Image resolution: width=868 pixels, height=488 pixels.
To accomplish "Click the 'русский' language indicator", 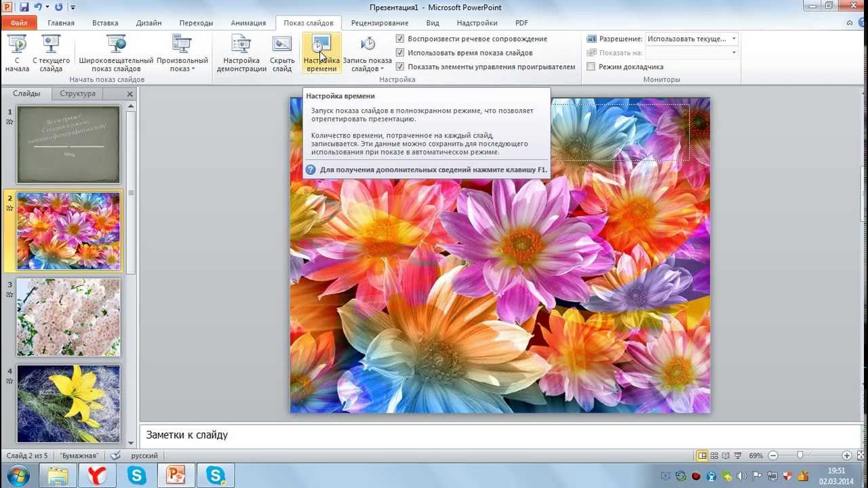I will pos(144,456).
